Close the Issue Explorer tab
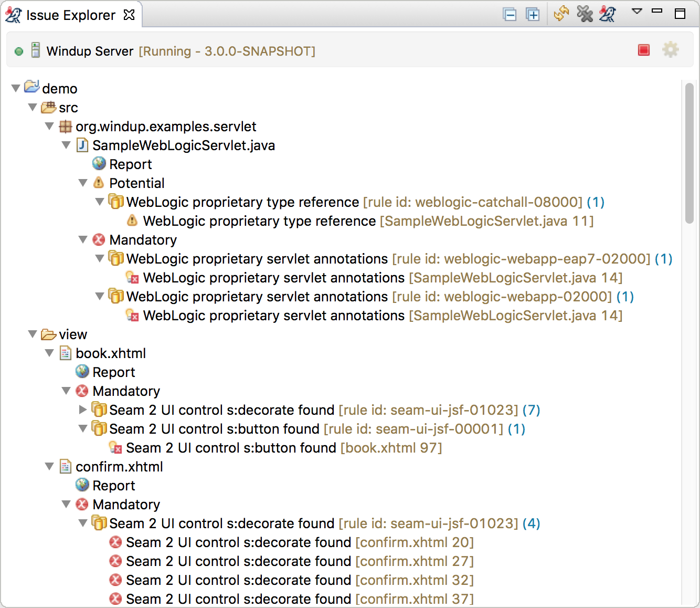Screen dimensions: 700x608 point(129,15)
